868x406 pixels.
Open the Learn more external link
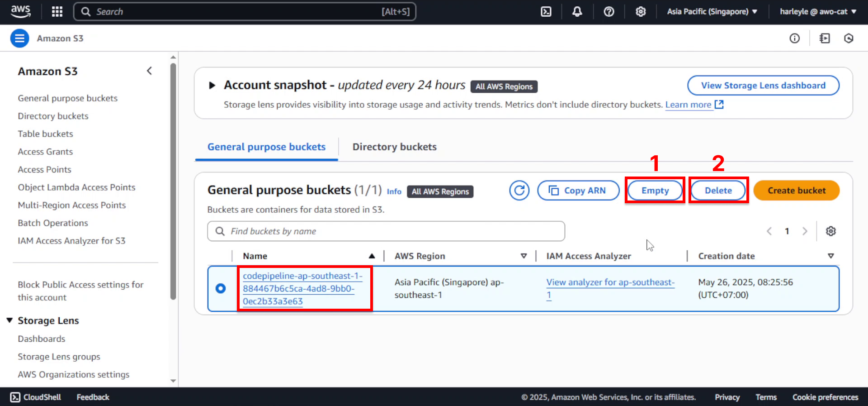point(694,105)
